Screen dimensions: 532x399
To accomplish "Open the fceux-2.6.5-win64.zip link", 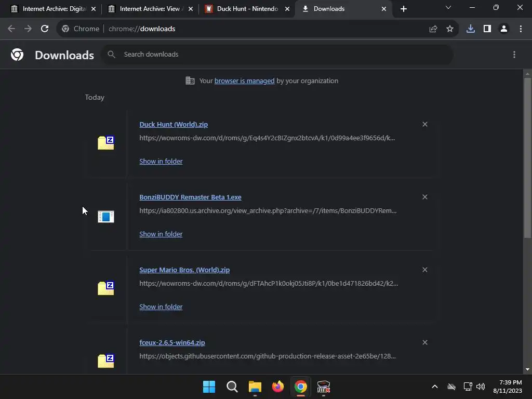I will (x=172, y=343).
